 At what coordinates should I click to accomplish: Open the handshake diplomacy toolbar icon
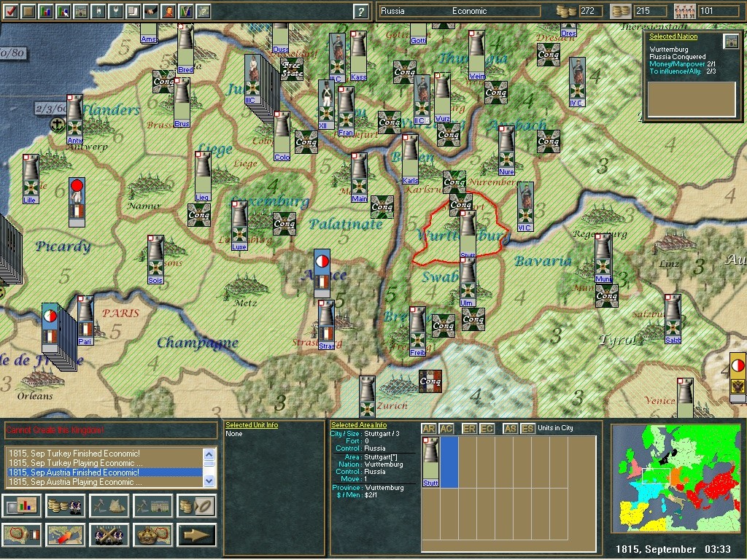151,11
